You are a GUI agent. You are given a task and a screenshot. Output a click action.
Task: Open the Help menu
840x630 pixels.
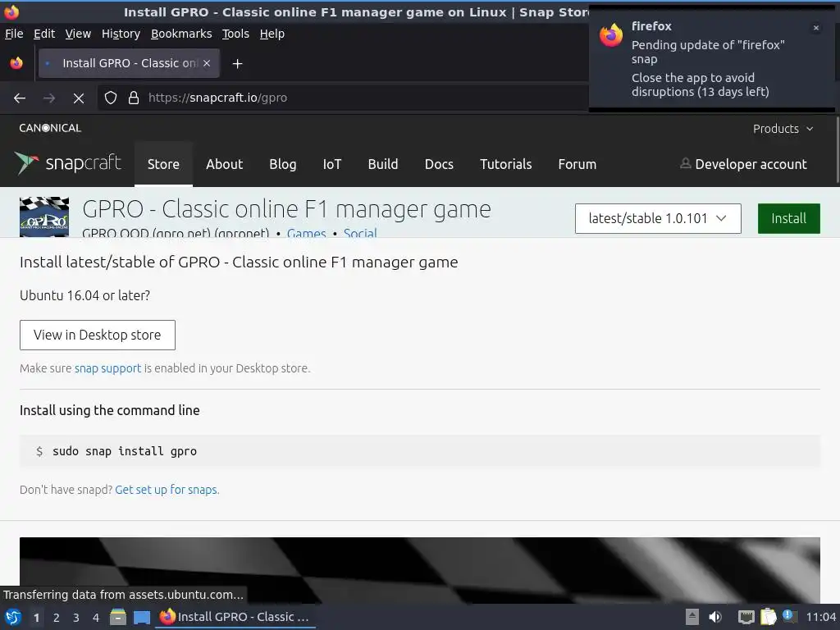(x=272, y=34)
